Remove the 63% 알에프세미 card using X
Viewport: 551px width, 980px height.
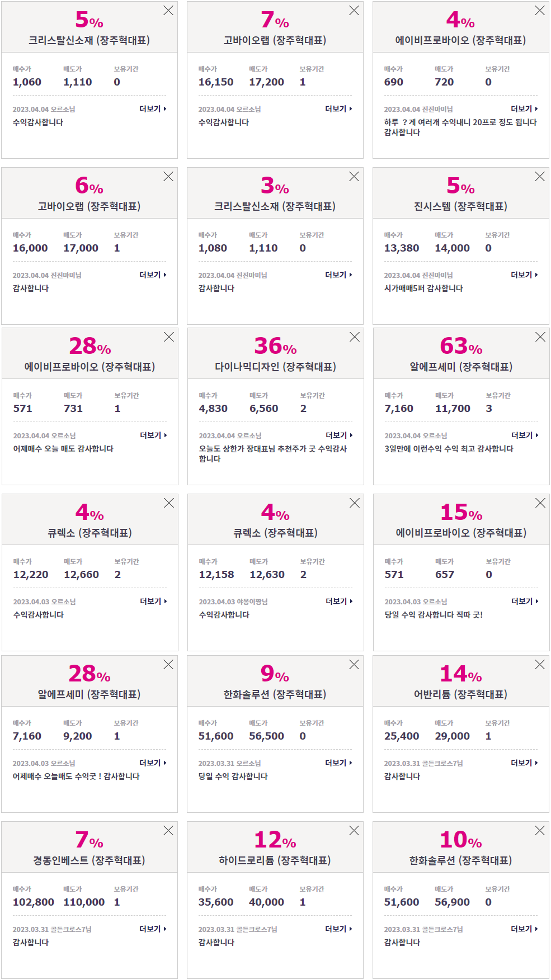point(540,337)
